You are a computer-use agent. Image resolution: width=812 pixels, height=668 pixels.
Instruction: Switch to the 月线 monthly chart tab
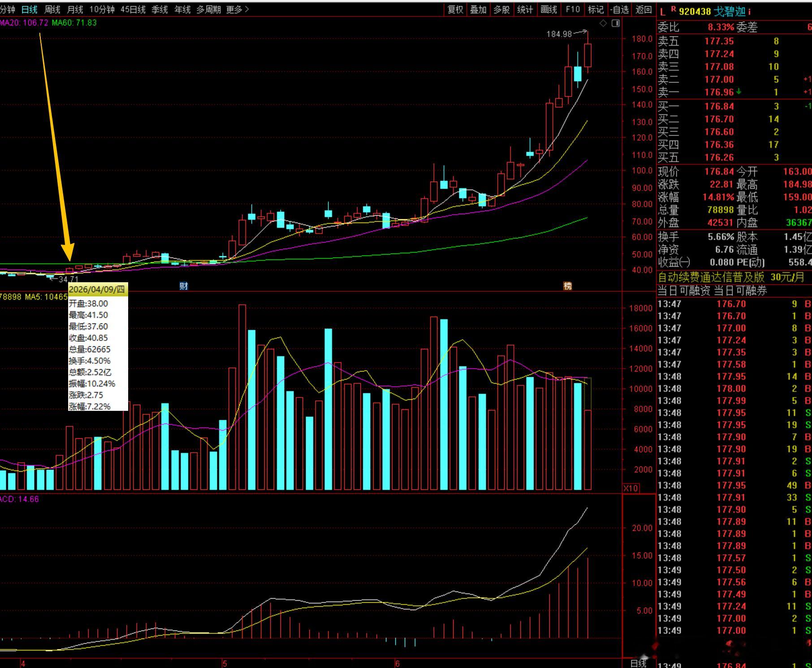(x=75, y=9)
